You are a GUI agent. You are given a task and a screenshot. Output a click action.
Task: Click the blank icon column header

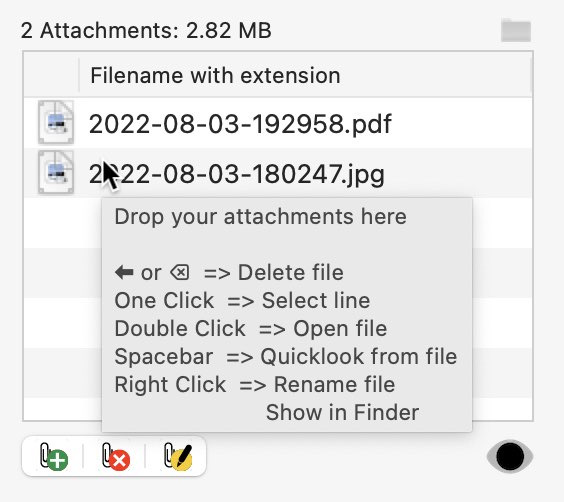pos(51,75)
